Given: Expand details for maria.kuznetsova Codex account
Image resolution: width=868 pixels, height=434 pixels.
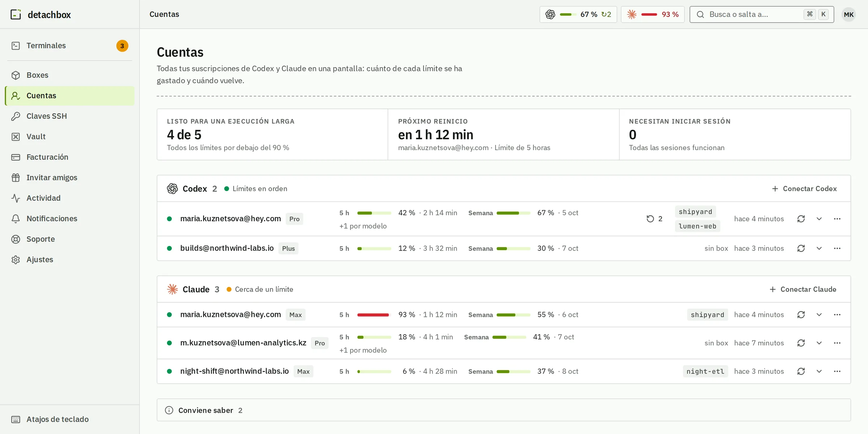Looking at the screenshot, I should [x=819, y=219].
